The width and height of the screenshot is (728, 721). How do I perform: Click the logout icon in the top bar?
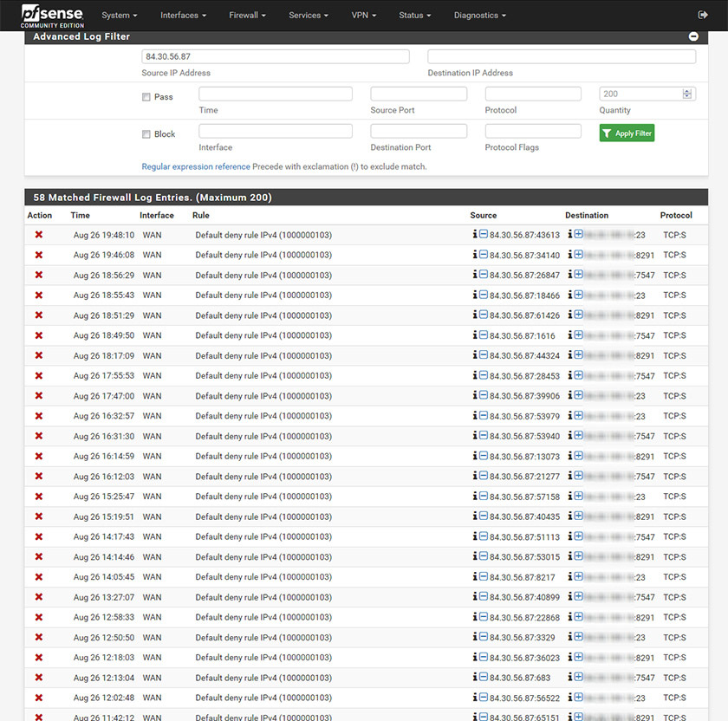(x=703, y=15)
